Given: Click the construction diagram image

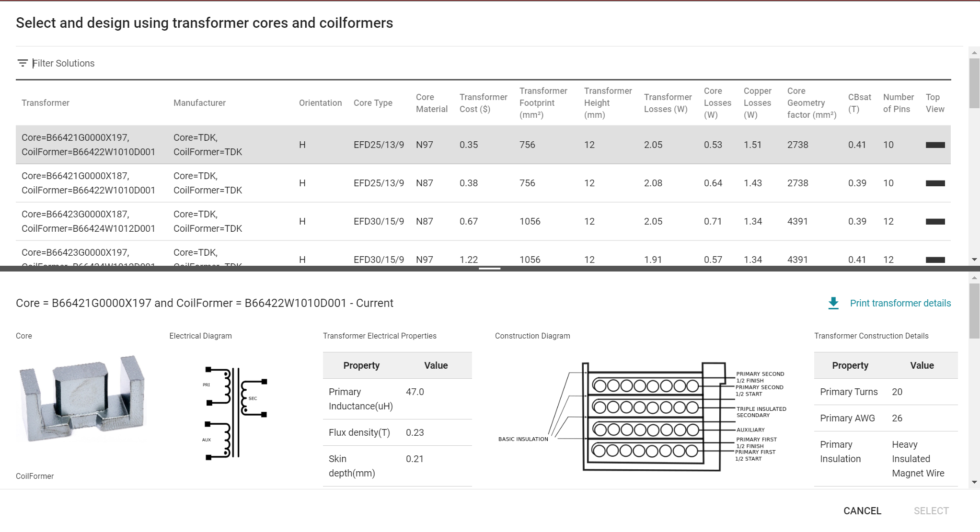Looking at the screenshot, I should point(642,416).
